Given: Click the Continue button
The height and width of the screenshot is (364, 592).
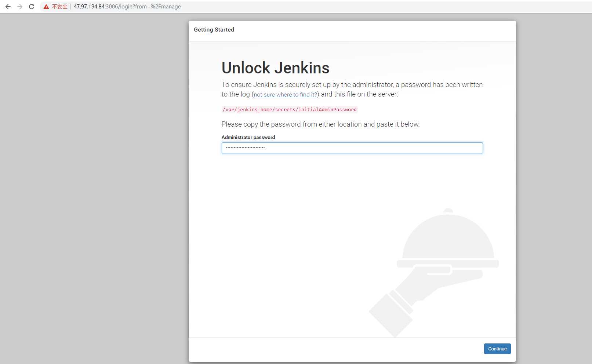Looking at the screenshot, I should point(497,349).
